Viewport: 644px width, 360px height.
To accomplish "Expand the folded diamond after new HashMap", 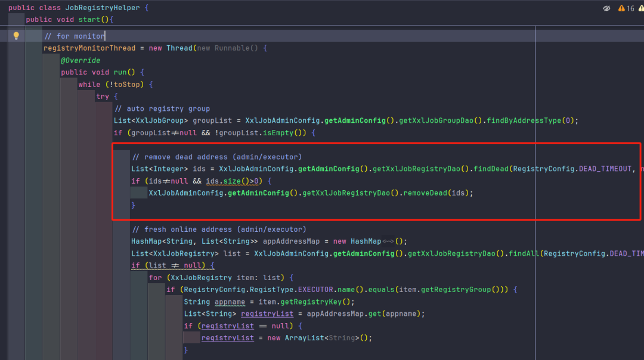I will click(x=388, y=241).
